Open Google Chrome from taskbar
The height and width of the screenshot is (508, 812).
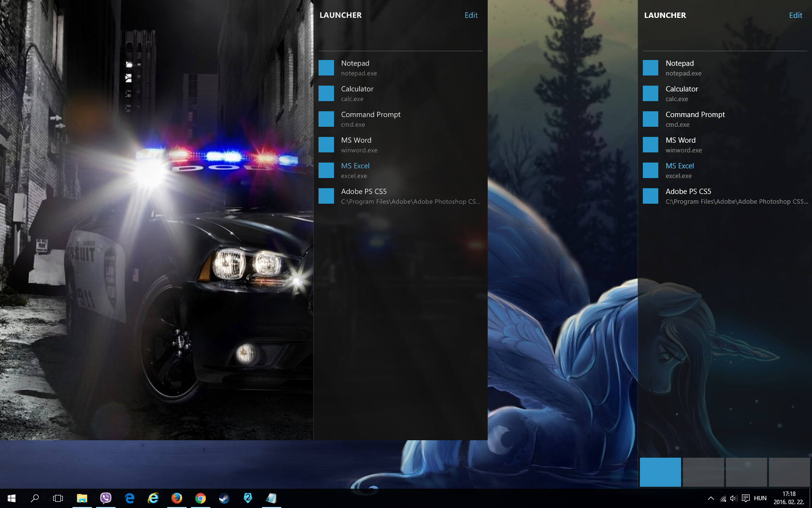[x=201, y=498]
